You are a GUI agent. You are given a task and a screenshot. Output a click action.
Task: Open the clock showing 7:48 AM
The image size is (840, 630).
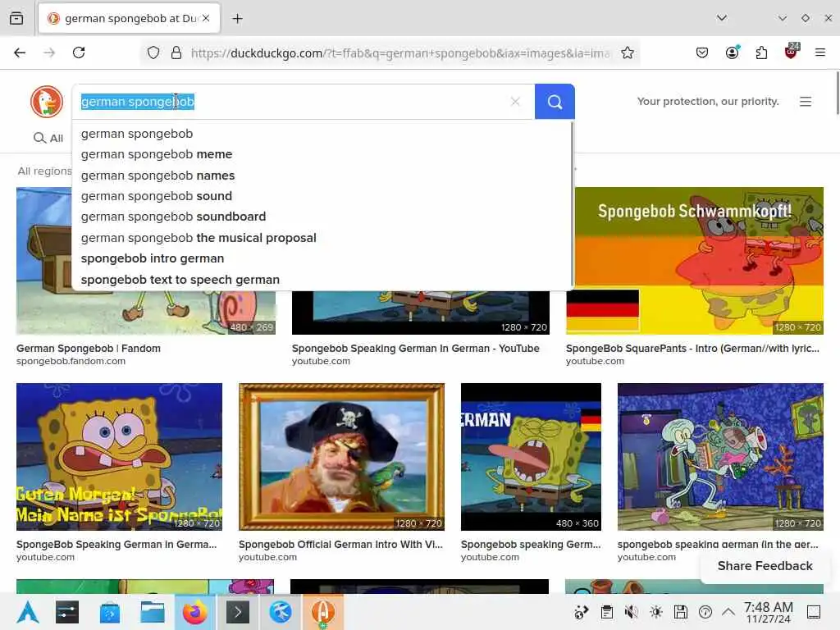pos(768,612)
